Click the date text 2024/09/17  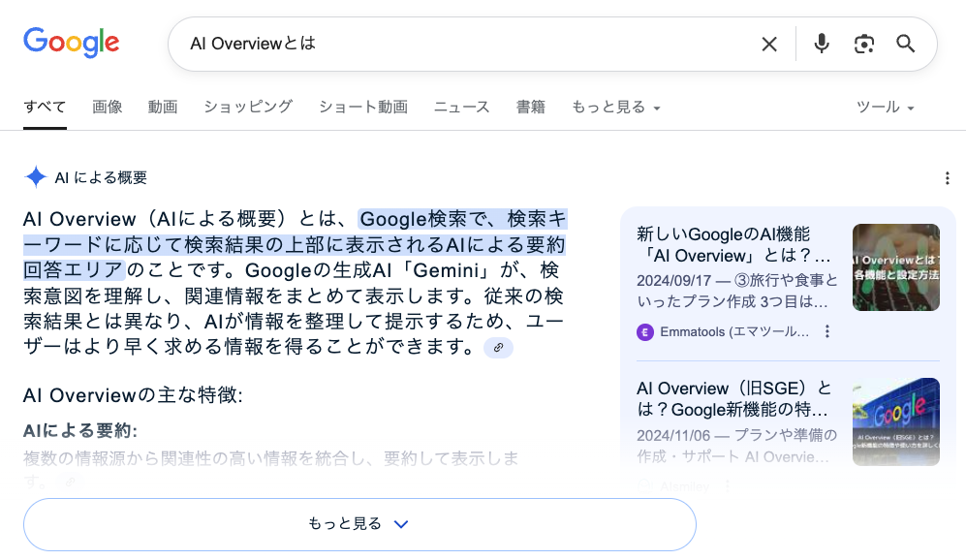673,280
